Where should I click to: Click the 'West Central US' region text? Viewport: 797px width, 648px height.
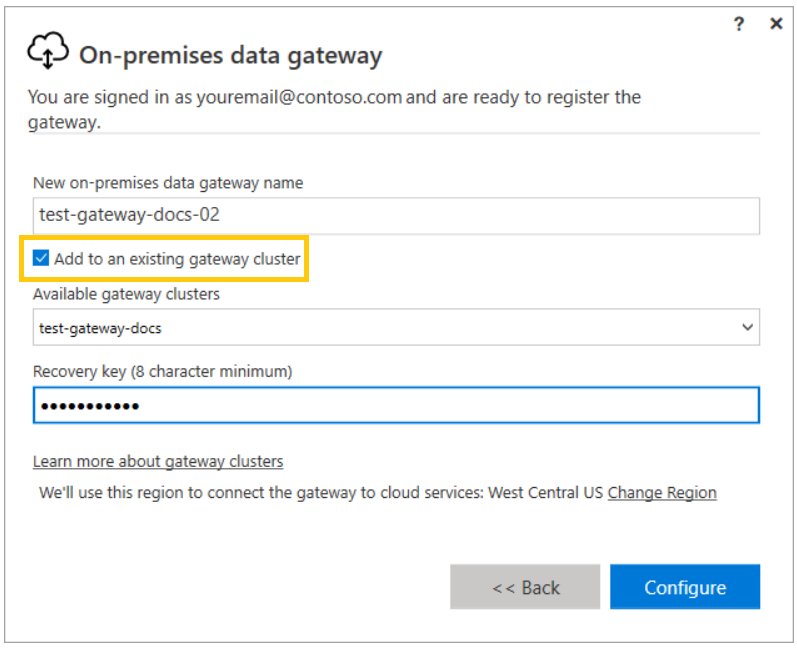[x=545, y=492]
